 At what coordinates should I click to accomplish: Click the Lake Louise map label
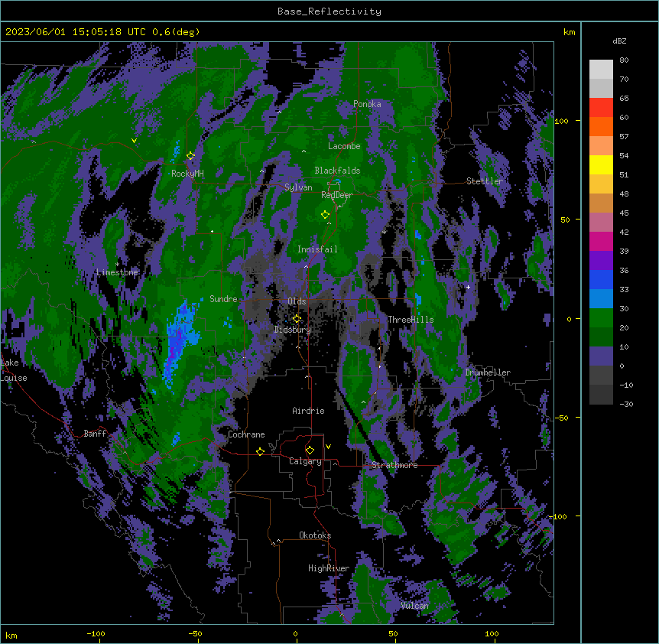[x=14, y=370]
